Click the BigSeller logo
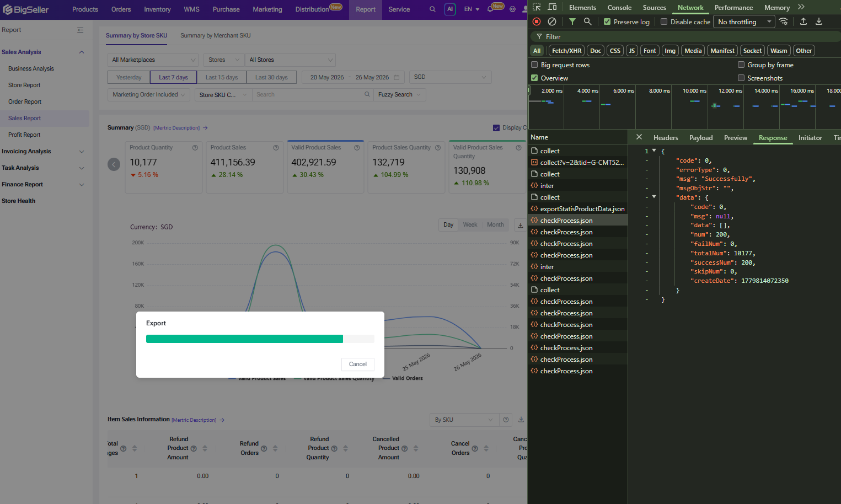 26,9
